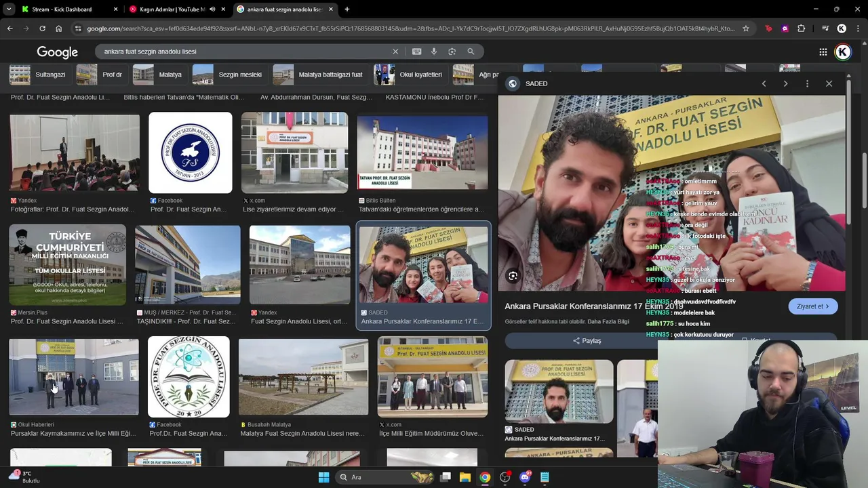Open the tab search dropdown arrow

pyautogui.click(x=9, y=9)
